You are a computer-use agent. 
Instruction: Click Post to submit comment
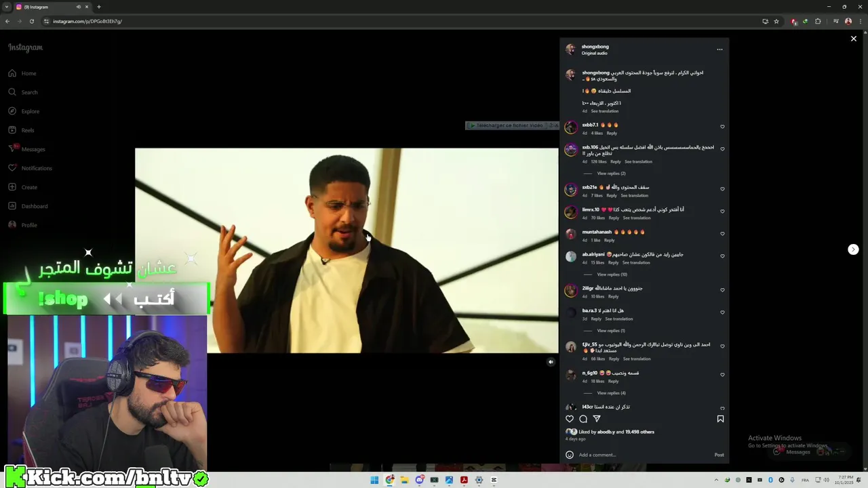point(719,455)
